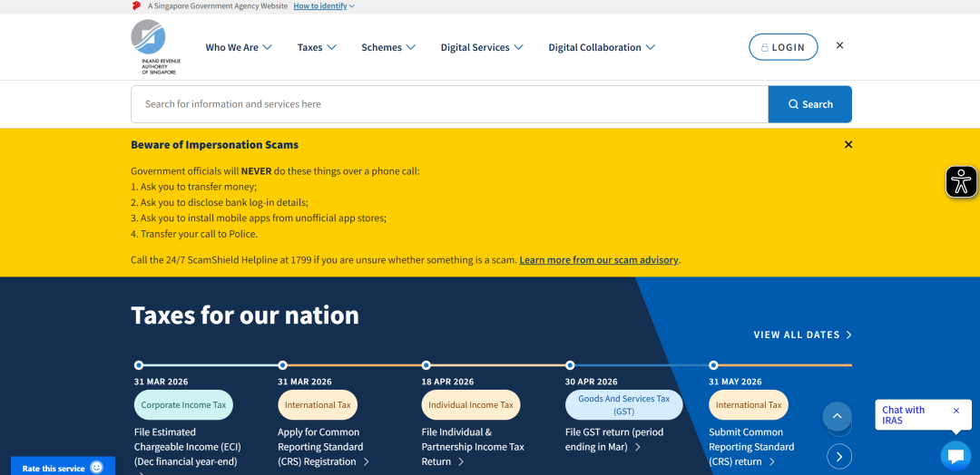Close the Chat with IRAS popup

click(955, 411)
